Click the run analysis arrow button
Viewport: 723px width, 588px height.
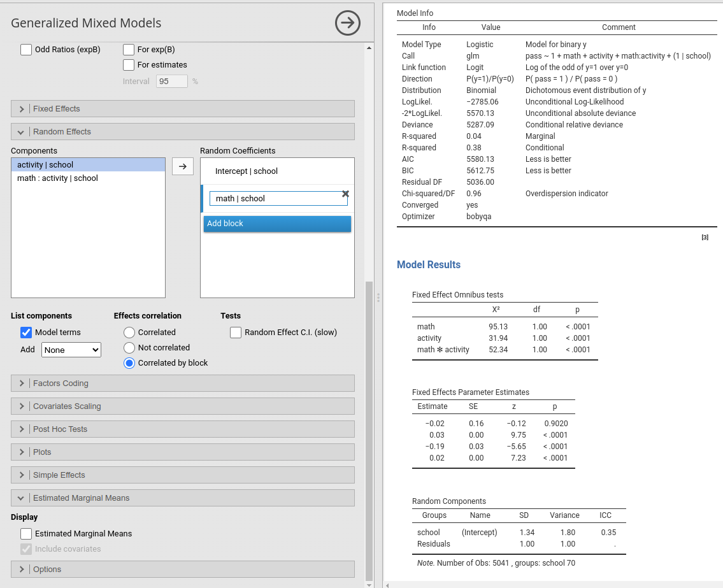coord(347,24)
